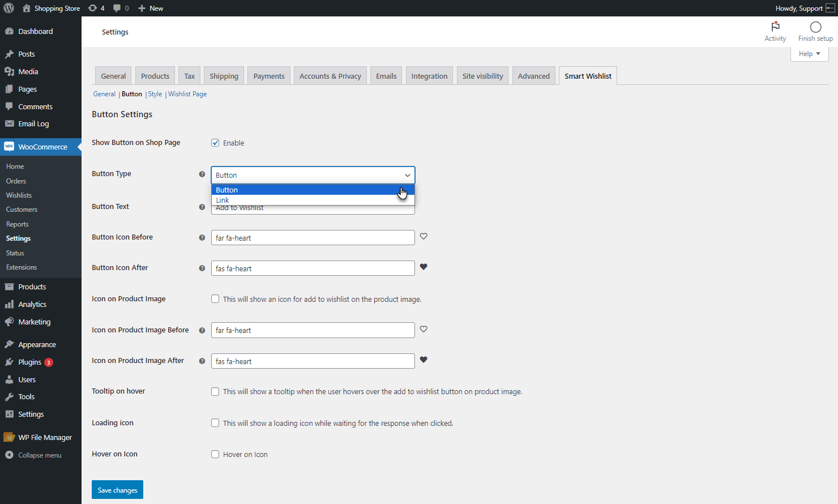Open Orders in WooCommerce submenu
Viewport: 838px width, 504px height.
pos(16,181)
